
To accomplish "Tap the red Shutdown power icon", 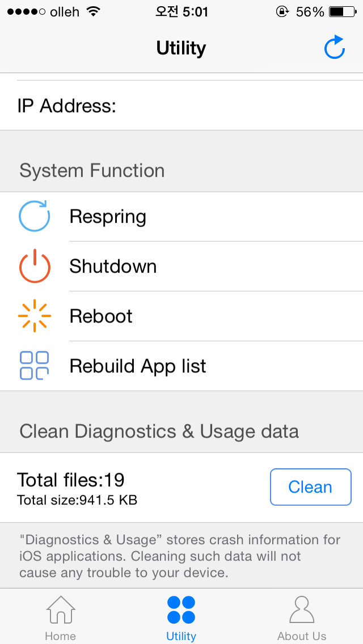I will (35, 266).
